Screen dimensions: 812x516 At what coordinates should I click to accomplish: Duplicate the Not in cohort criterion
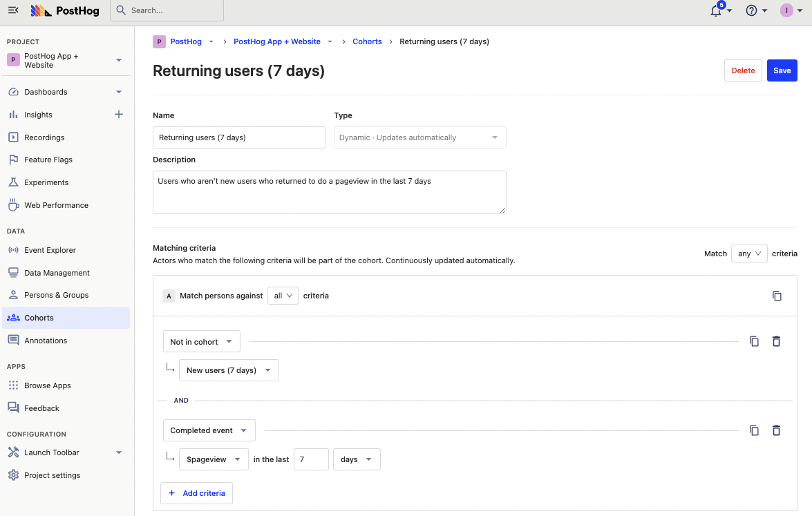coord(754,341)
